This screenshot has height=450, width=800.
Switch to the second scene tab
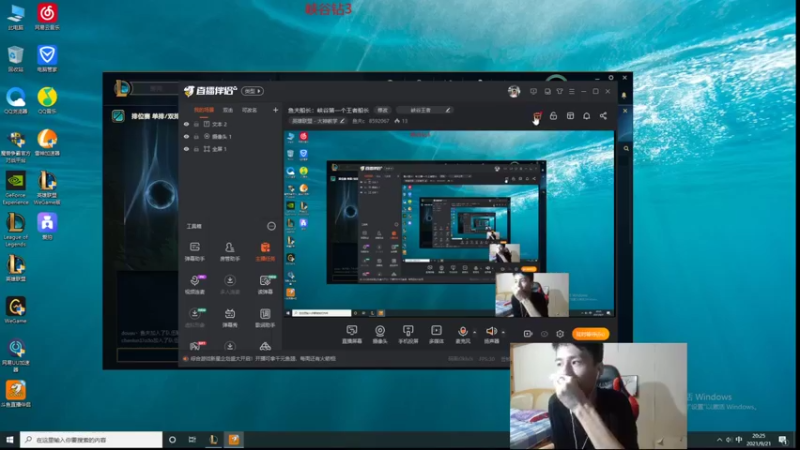[228, 110]
